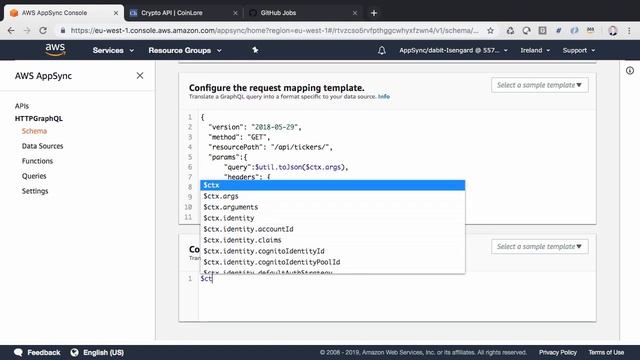Open the Chrome three-dot menu
640x360 pixels.
point(629,31)
